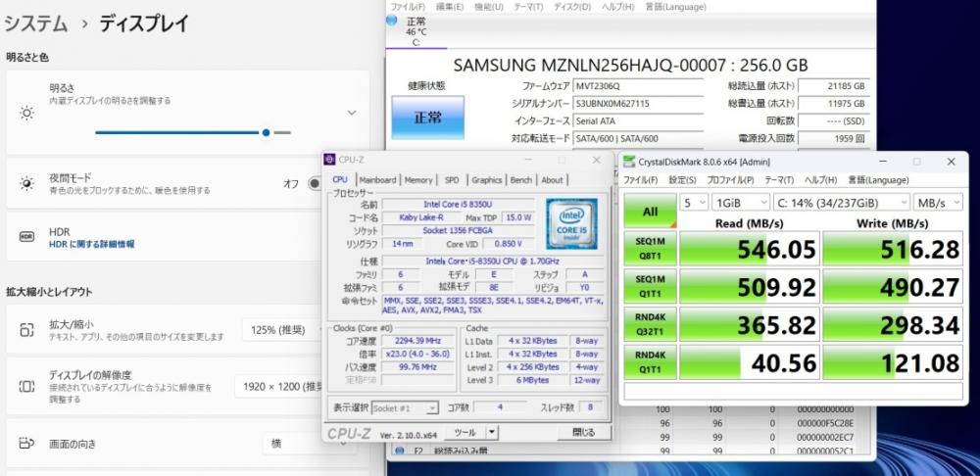Click the Intel Core i5 8350U name field
The height and width of the screenshot is (476, 980).
tap(458, 205)
